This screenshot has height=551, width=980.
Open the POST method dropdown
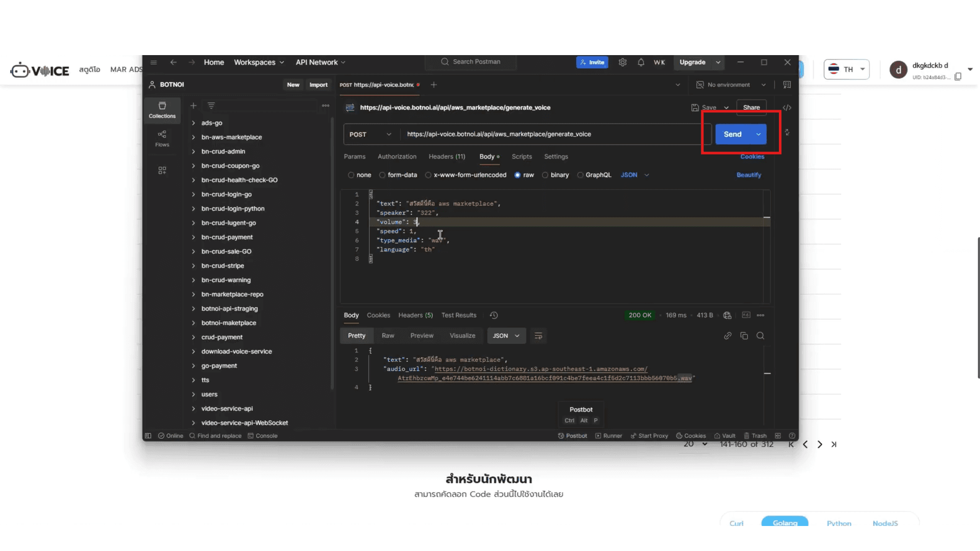pos(371,134)
